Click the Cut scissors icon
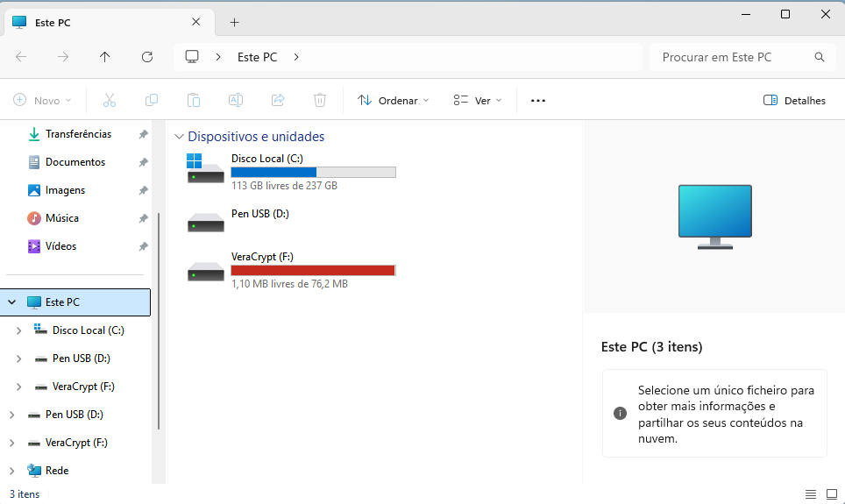Viewport: 845px width, 504px height. pyautogui.click(x=110, y=101)
